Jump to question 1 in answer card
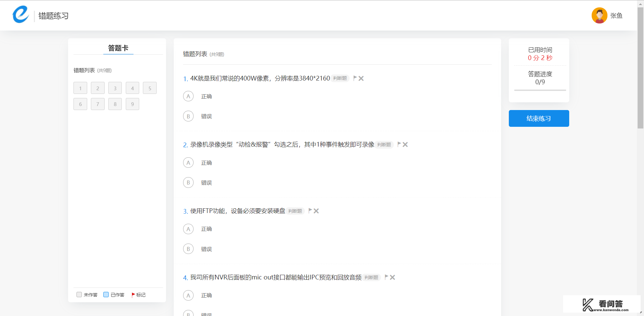The height and width of the screenshot is (316, 644). click(80, 88)
